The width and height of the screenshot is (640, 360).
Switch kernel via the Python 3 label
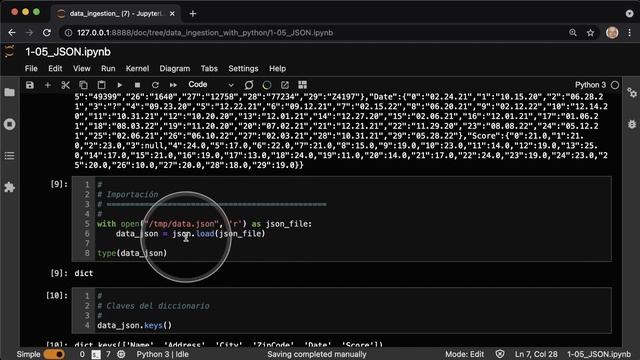[x=590, y=85]
